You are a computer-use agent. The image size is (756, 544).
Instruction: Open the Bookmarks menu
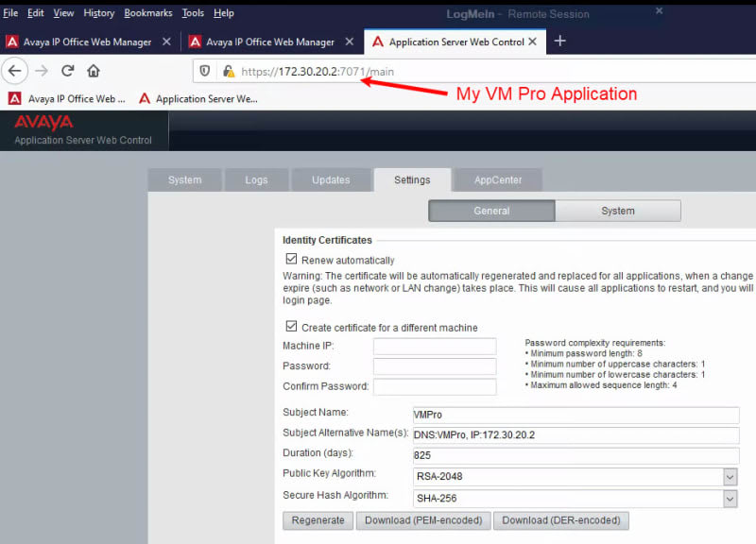[148, 13]
